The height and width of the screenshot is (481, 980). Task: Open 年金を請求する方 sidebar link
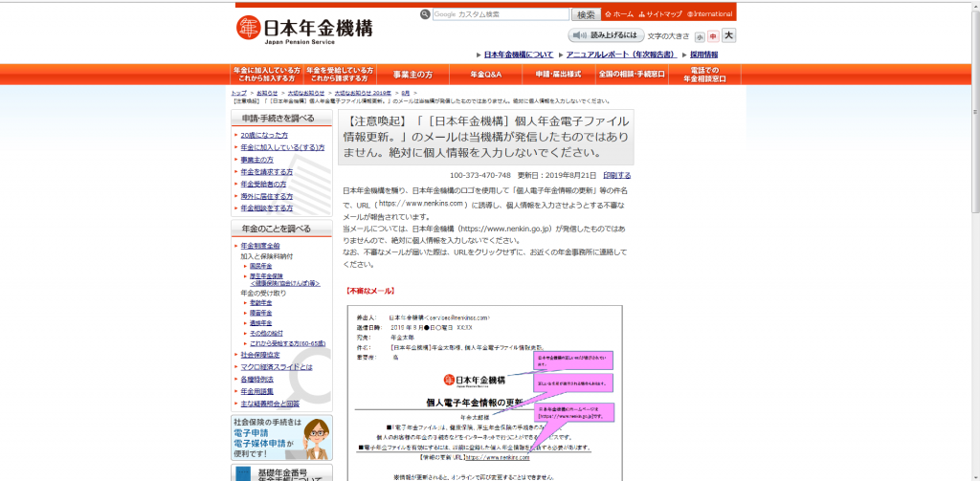click(x=267, y=172)
